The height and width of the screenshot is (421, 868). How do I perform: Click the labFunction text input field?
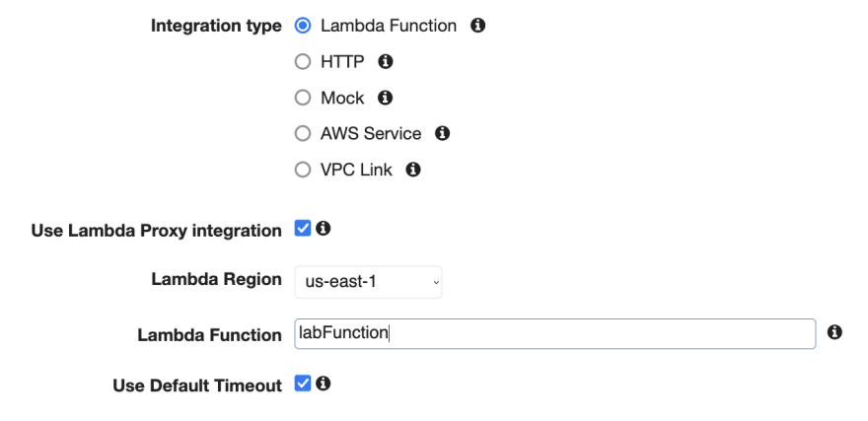[x=554, y=333]
